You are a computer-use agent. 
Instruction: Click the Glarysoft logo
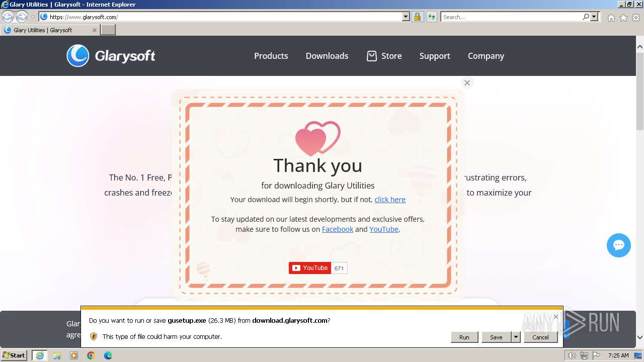[x=111, y=56]
